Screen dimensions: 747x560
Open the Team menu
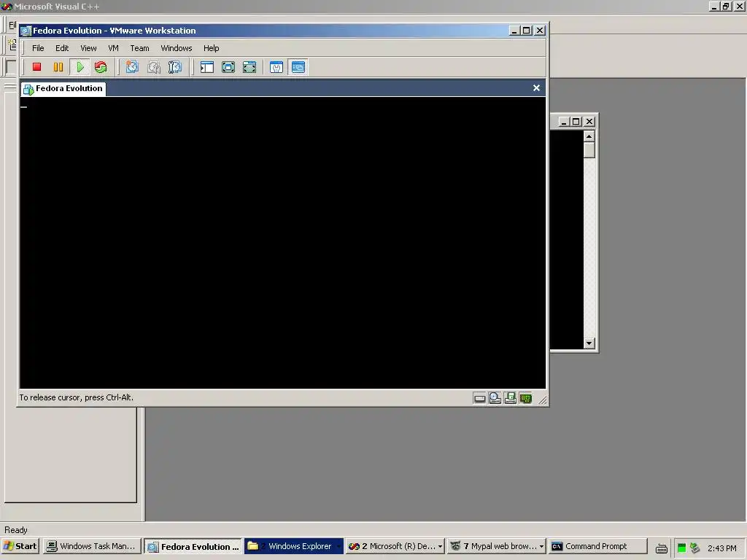[x=139, y=48]
